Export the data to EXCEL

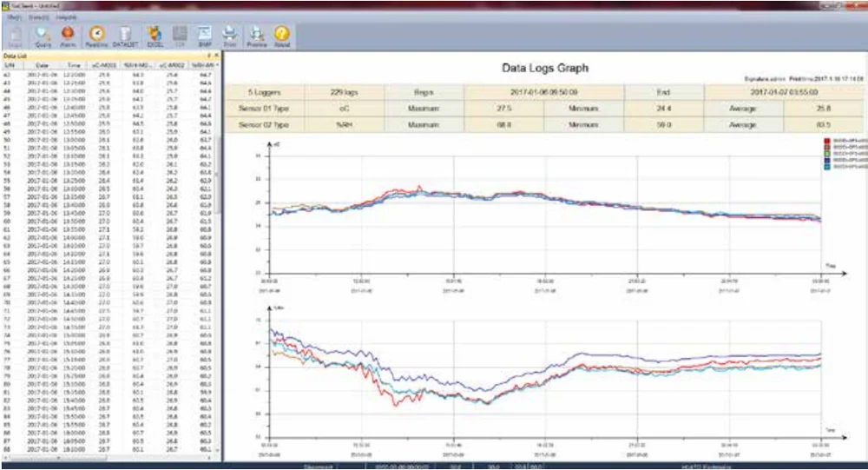coord(155,37)
